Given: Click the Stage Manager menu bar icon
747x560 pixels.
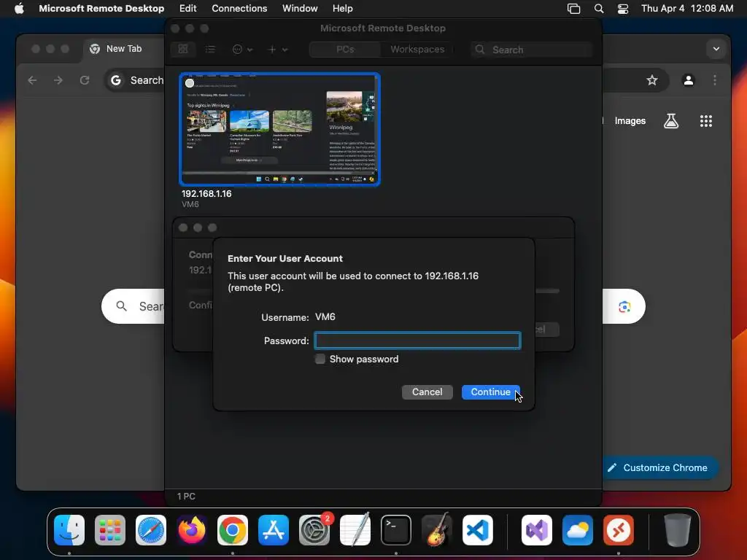Looking at the screenshot, I should click(573, 9).
